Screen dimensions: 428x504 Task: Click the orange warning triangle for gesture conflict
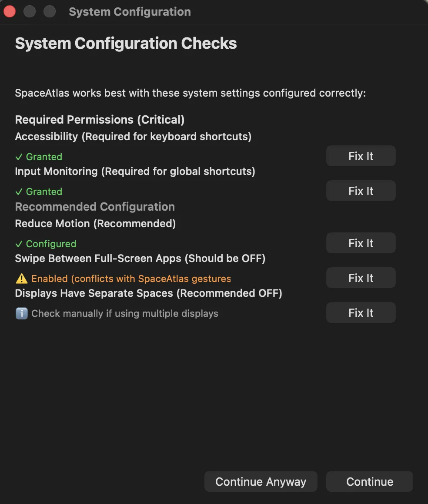(x=20, y=279)
